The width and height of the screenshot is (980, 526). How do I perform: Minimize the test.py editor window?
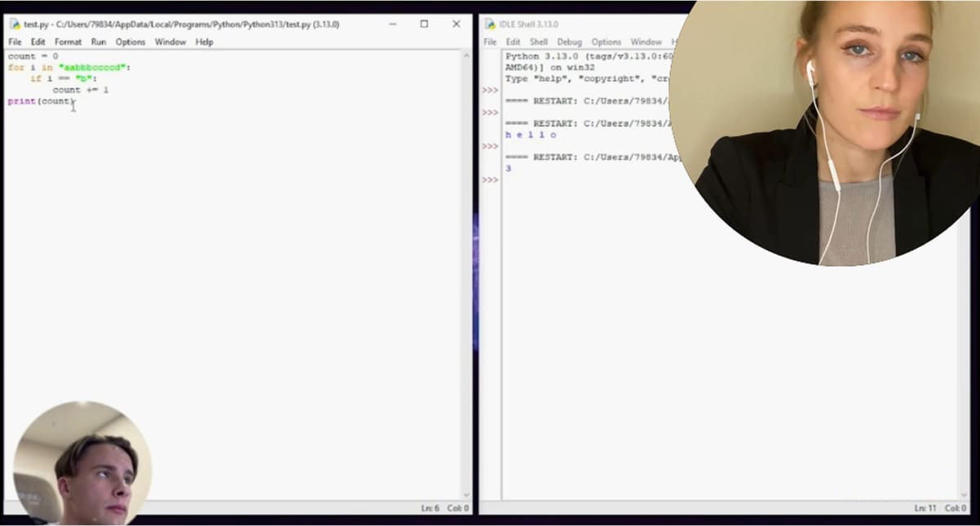392,24
